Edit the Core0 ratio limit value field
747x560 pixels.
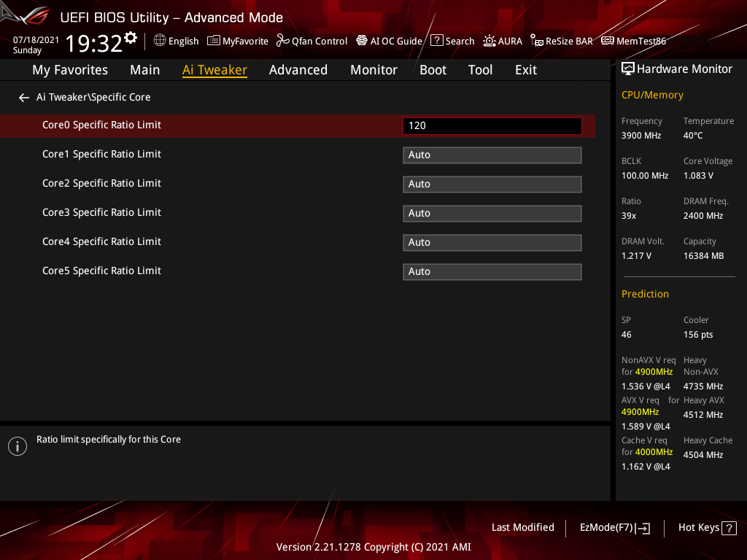tap(492, 125)
